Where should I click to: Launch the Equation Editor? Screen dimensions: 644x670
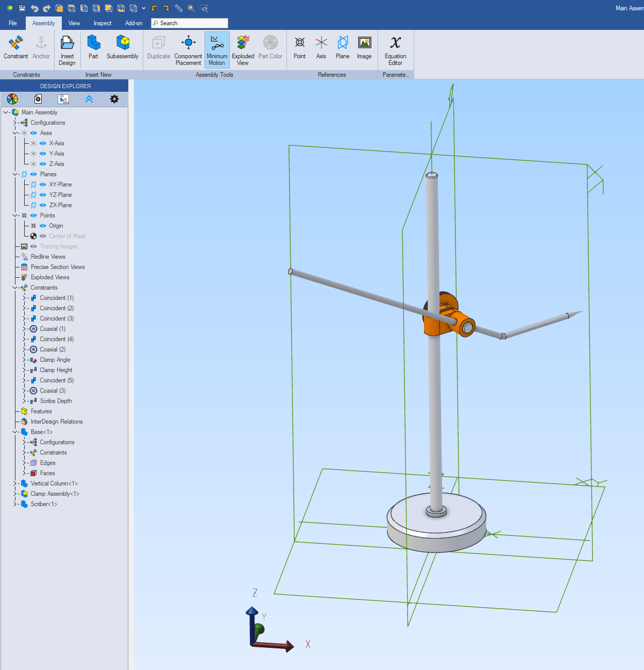tap(395, 49)
